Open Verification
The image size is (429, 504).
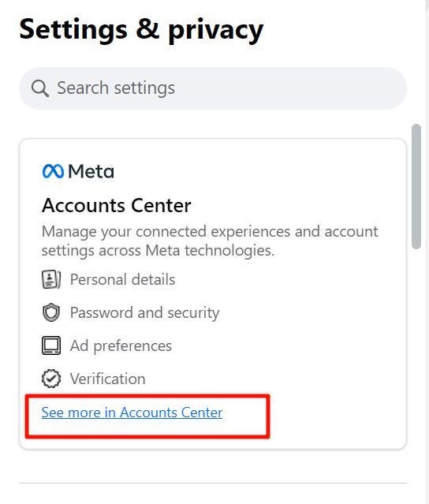point(108,379)
